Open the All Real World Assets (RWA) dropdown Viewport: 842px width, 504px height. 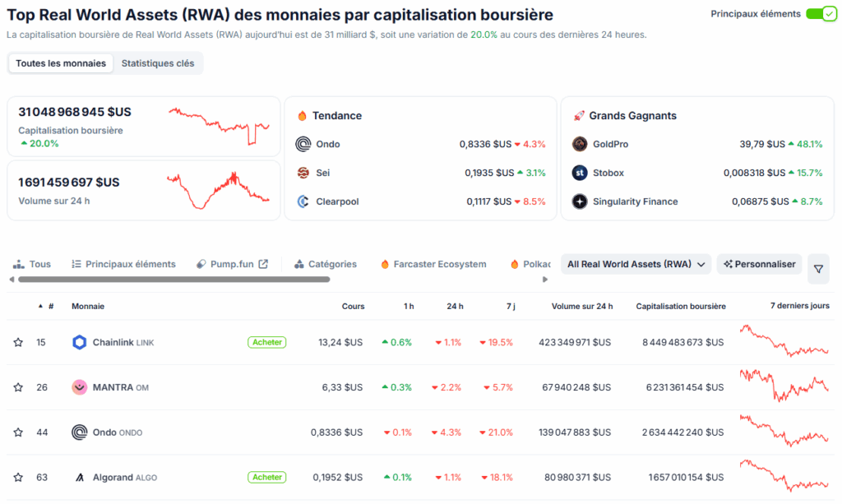635,264
